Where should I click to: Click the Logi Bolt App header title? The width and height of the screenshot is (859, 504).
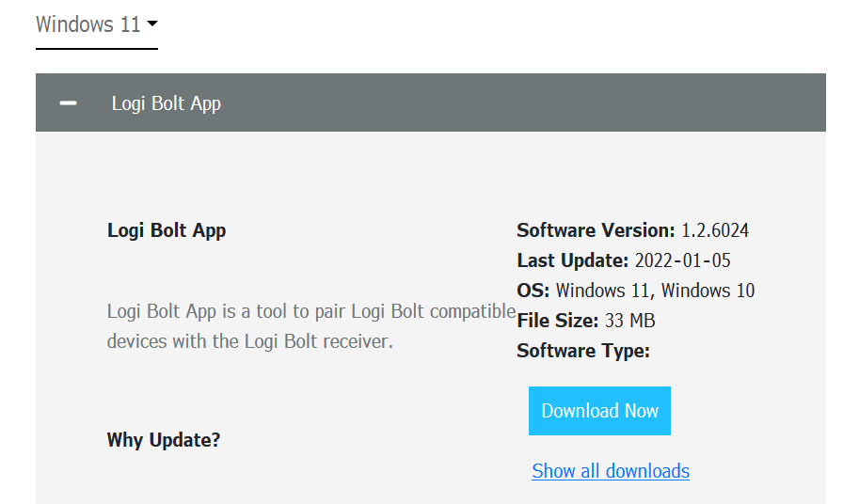tap(166, 102)
